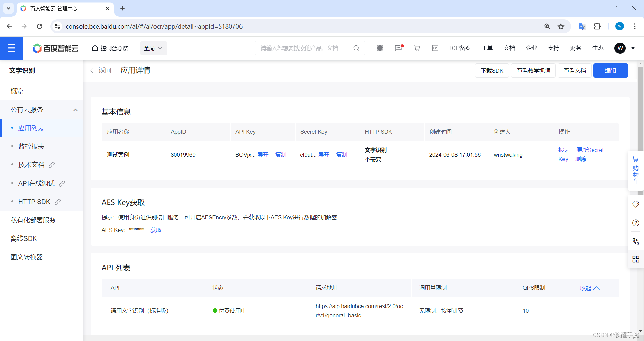This screenshot has height=341, width=644.
Task: Click the 查看文档 button
Action: point(575,71)
